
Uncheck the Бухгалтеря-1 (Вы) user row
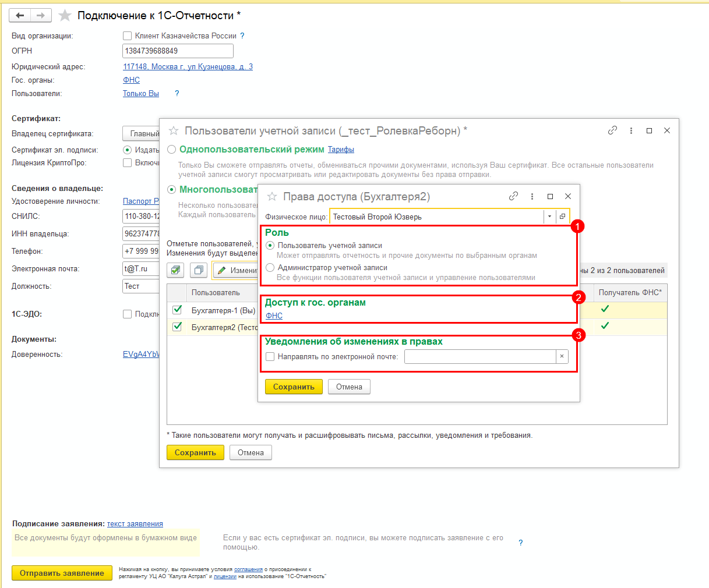[177, 310]
